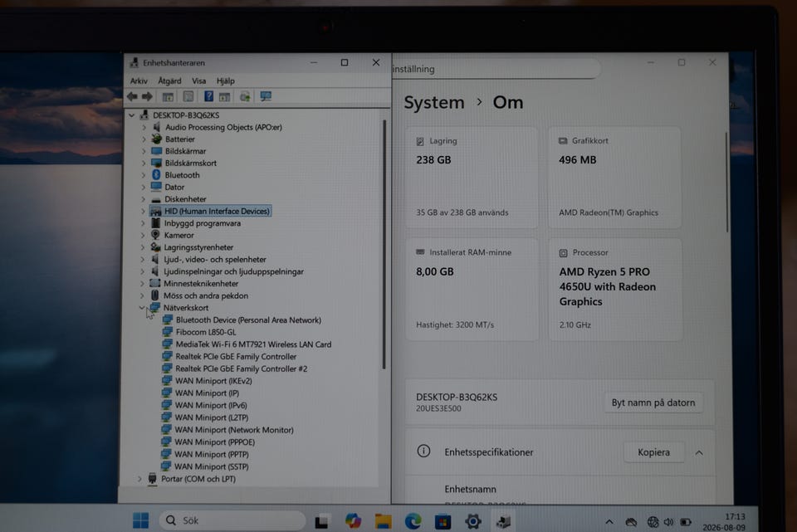Open Copilot from the taskbar

pos(353,521)
